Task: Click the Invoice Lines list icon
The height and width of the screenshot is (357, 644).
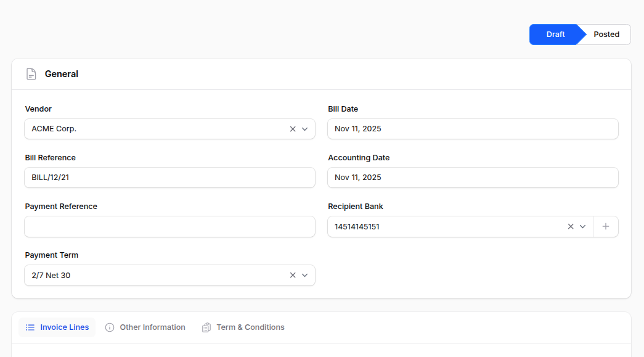Action: pos(30,327)
